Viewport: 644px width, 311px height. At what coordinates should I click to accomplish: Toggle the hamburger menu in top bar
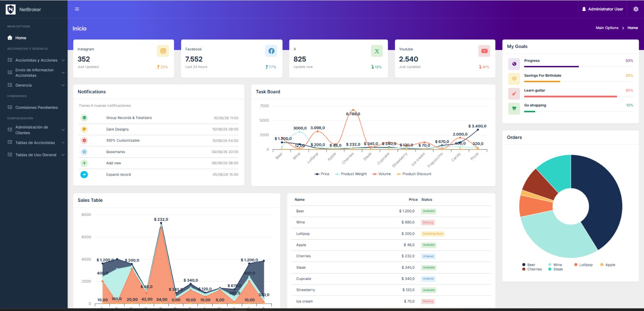click(77, 9)
